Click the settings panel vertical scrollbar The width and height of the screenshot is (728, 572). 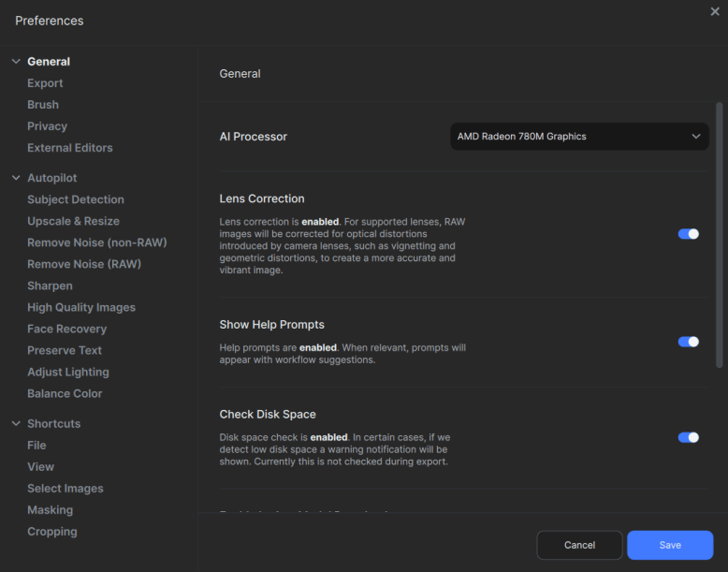coord(720,235)
